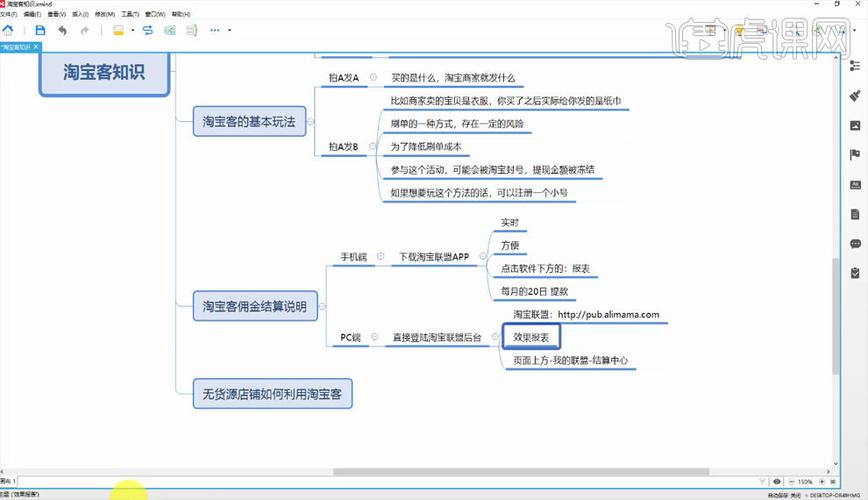Open the Image panel in right sidebar

pyautogui.click(x=855, y=126)
